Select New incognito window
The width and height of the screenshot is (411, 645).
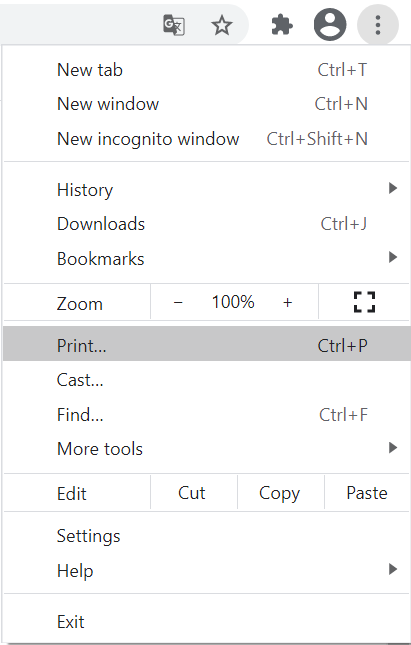coord(206,139)
